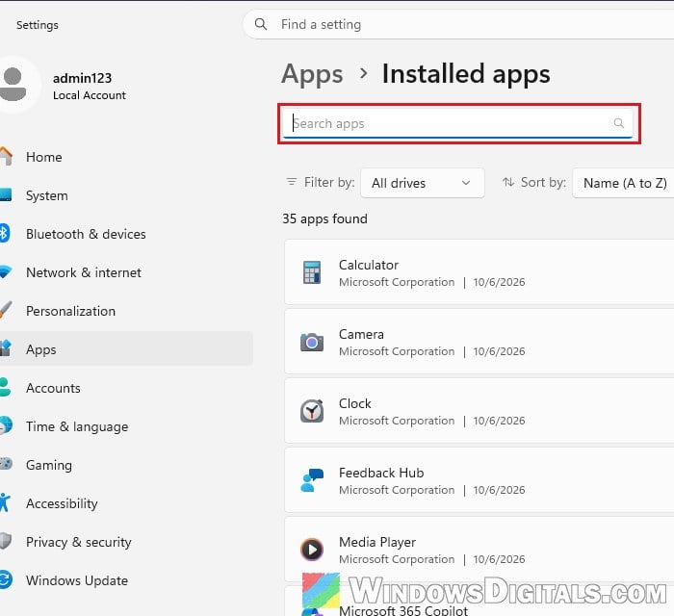The height and width of the screenshot is (616, 674).
Task: Select the Calculator app entry text
Action: pyautogui.click(x=369, y=265)
